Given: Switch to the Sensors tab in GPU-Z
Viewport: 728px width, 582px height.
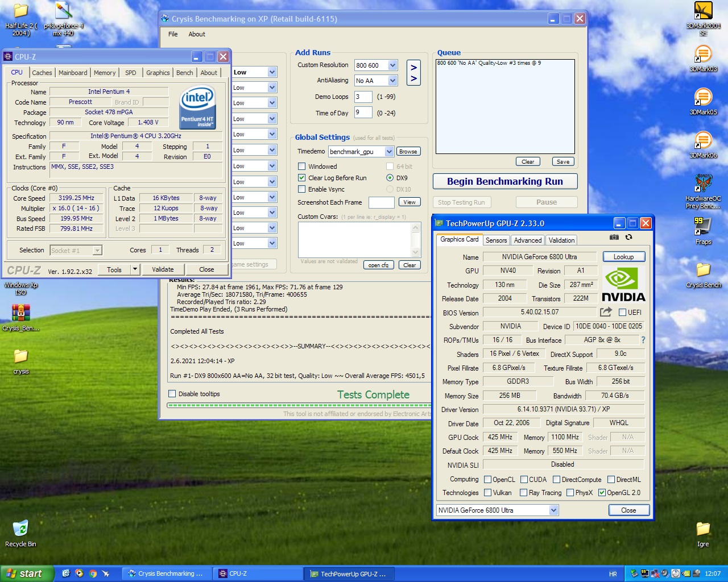Looking at the screenshot, I should [x=496, y=240].
